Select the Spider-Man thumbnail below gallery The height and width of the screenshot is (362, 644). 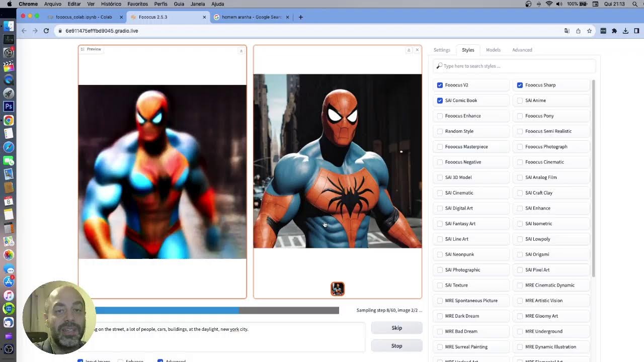[338, 289]
